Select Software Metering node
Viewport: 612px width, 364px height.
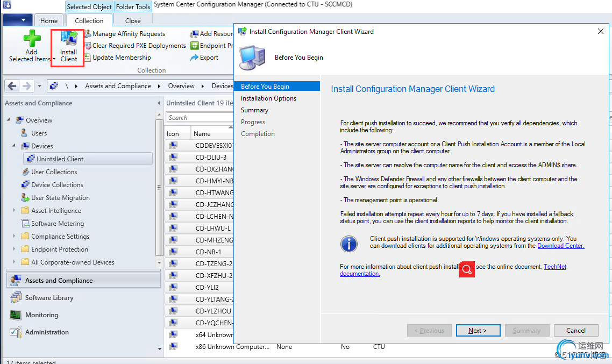click(x=58, y=224)
